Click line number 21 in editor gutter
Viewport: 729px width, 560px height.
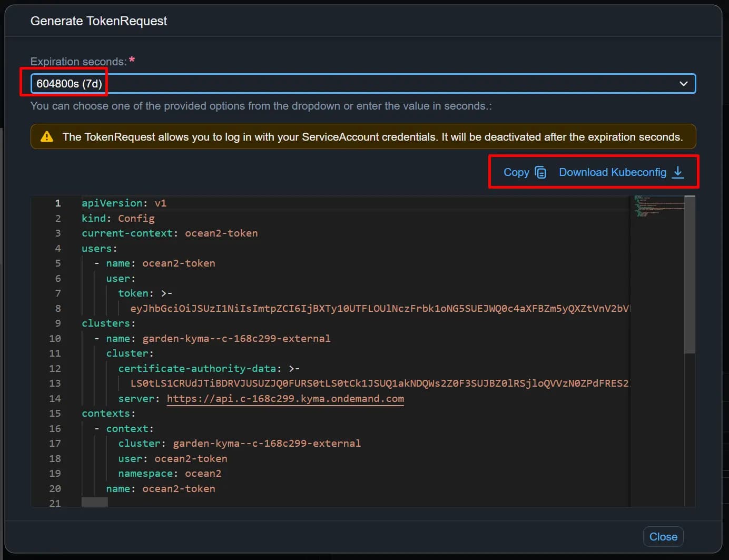[x=55, y=503]
